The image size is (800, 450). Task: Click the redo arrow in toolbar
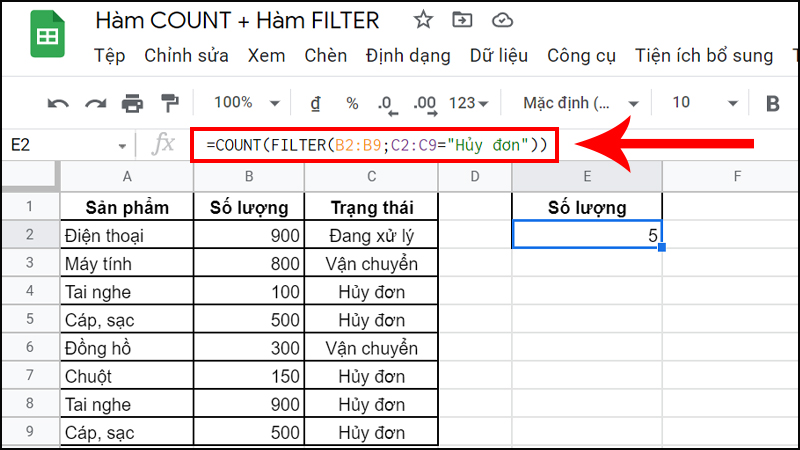click(x=95, y=103)
